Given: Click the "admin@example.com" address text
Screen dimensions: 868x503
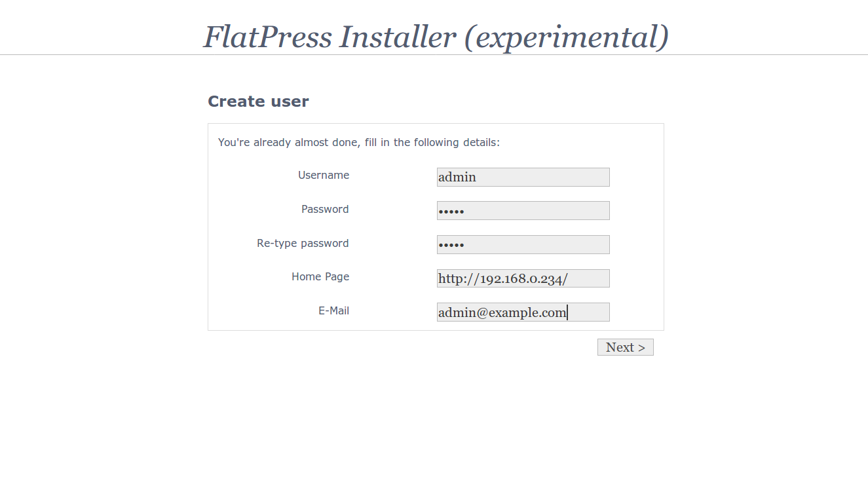Looking at the screenshot, I should click(502, 312).
